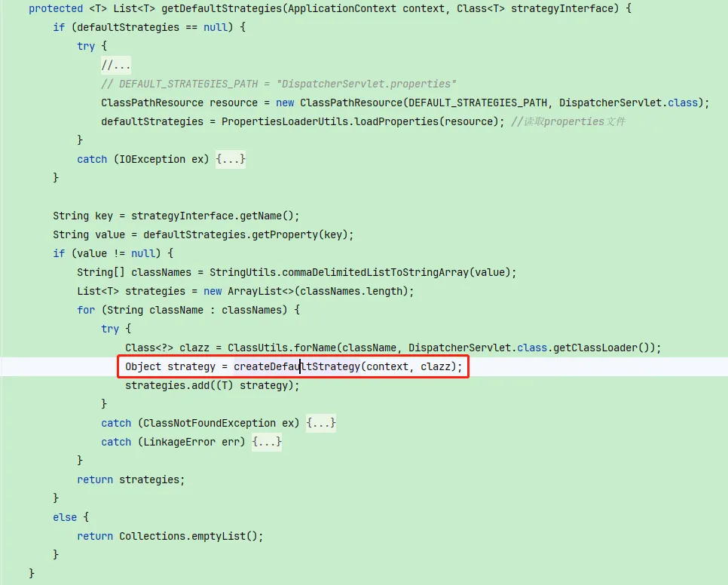Expand folded body of catch ClassNotFoundException

pos(321,423)
